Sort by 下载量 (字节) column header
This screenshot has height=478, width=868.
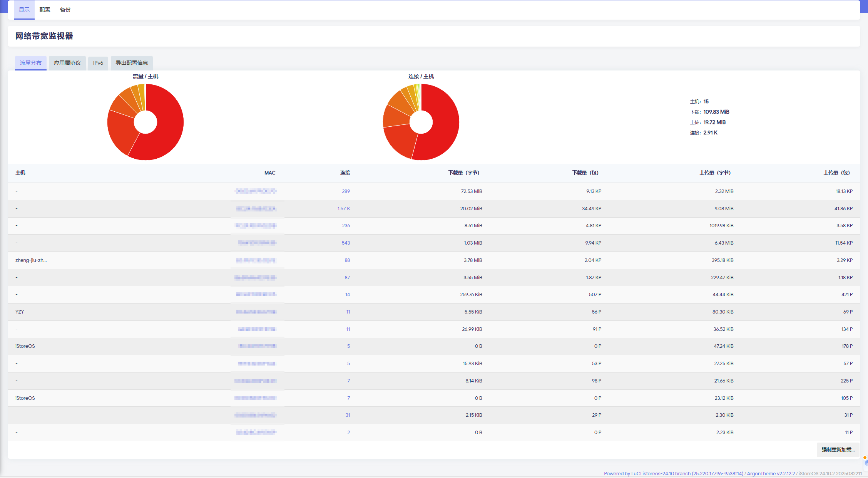[463, 173]
